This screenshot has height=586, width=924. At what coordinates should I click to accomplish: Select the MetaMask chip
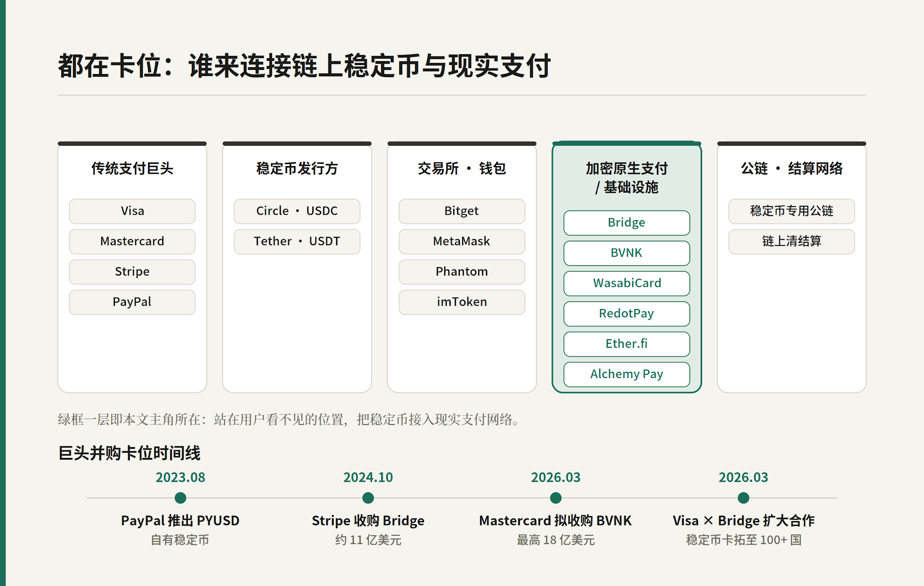pos(462,241)
